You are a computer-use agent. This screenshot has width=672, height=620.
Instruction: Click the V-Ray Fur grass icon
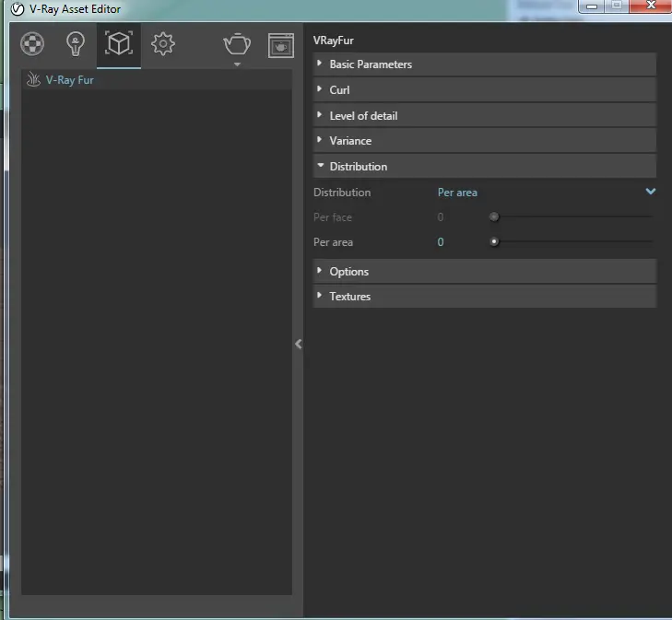pyautogui.click(x=33, y=79)
